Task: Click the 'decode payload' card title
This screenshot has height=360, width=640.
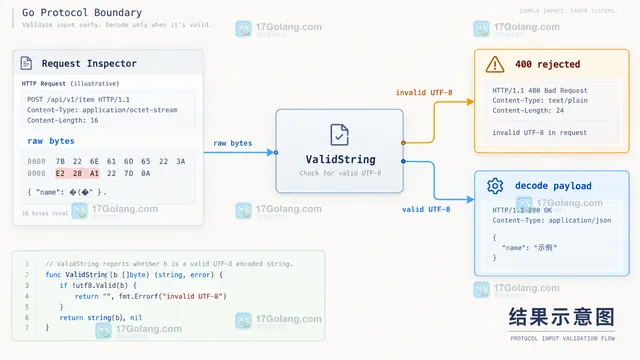Action: coord(553,186)
